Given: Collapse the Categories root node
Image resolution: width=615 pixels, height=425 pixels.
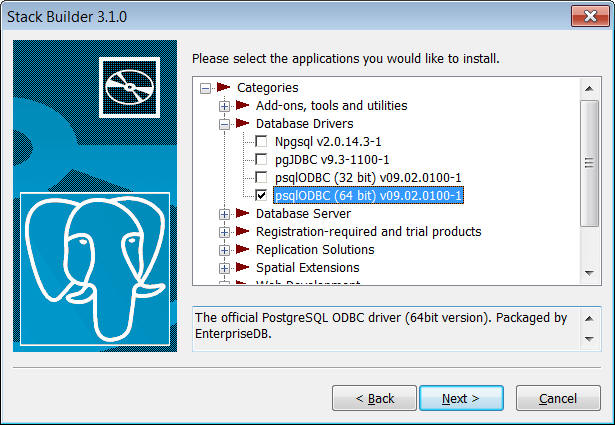Looking at the screenshot, I should [x=205, y=88].
